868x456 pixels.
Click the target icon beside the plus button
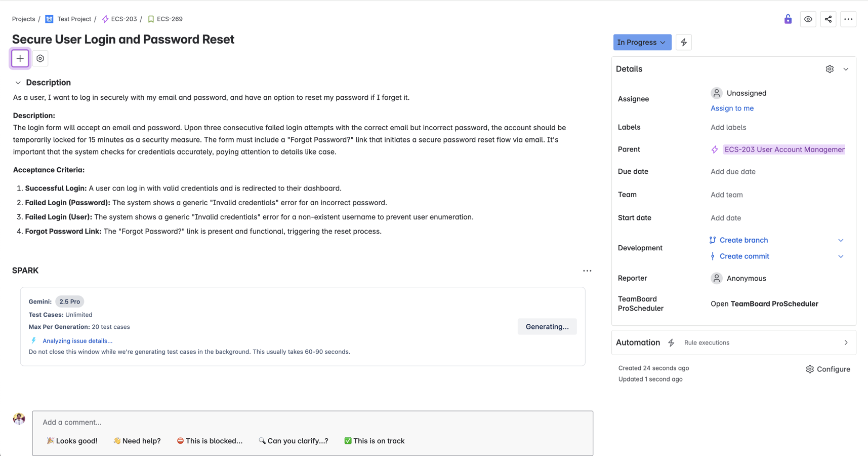tap(40, 58)
